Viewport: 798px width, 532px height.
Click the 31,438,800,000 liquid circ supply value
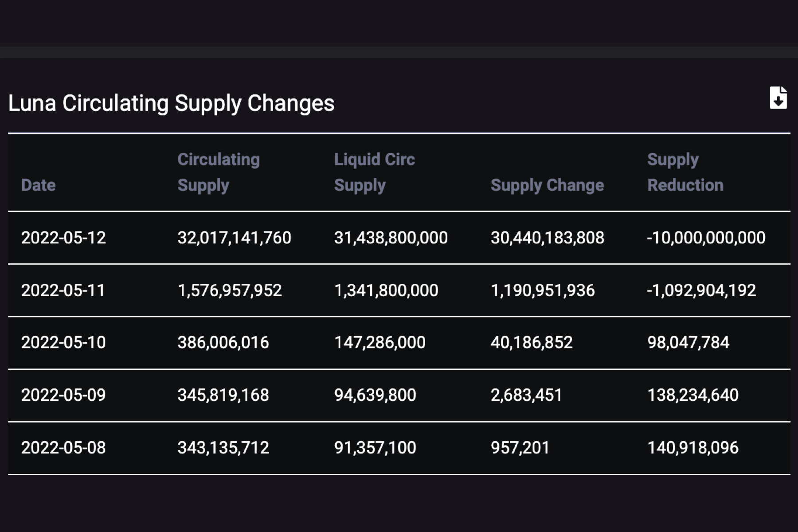click(x=391, y=238)
